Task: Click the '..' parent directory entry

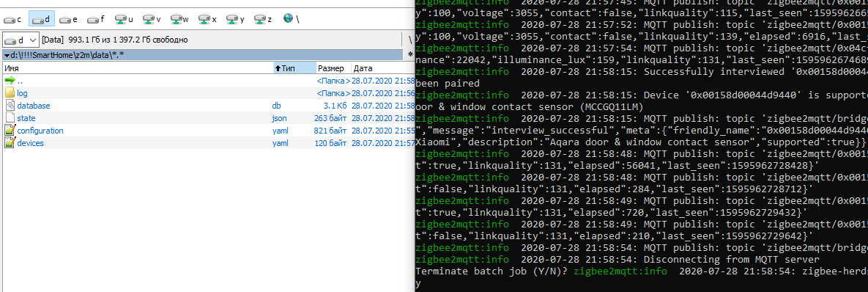Action: click(20, 81)
